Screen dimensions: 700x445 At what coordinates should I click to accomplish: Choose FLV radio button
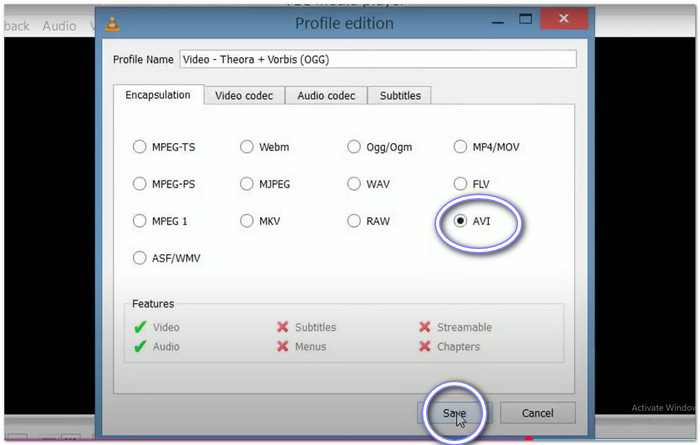[x=460, y=184]
